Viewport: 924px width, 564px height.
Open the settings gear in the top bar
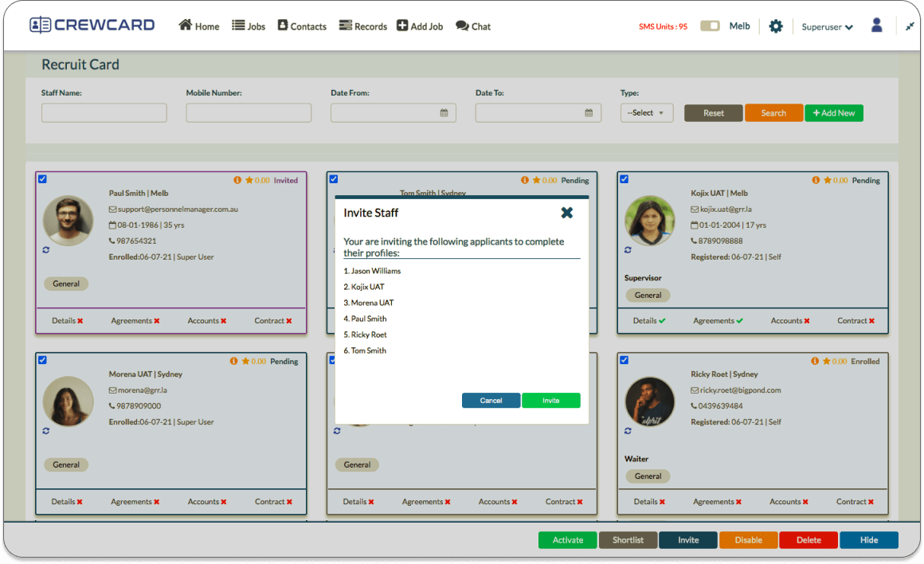pos(775,25)
